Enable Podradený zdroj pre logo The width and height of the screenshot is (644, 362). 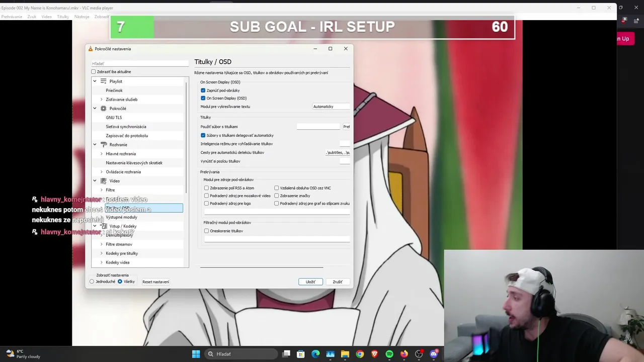pos(206,204)
